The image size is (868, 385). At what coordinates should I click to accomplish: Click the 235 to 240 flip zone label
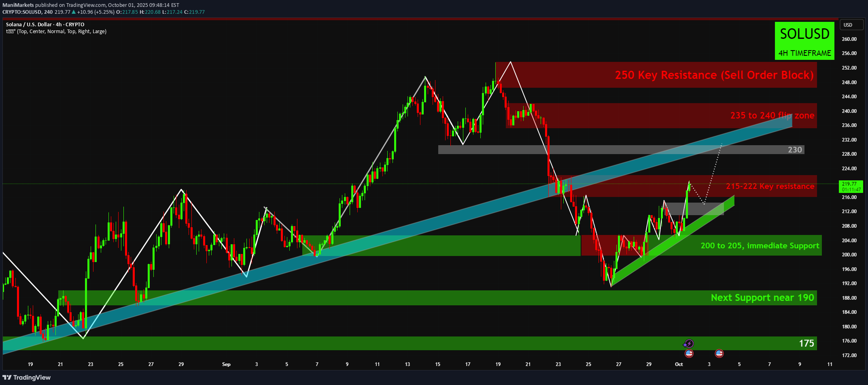(x=772, y=116)
